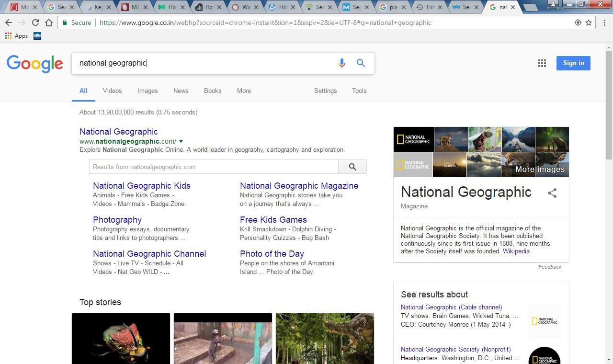The width and height of the screenshot is (613, 364).
Task: Switch to the 'ME' browser tab
Action: tap(24, 7)
